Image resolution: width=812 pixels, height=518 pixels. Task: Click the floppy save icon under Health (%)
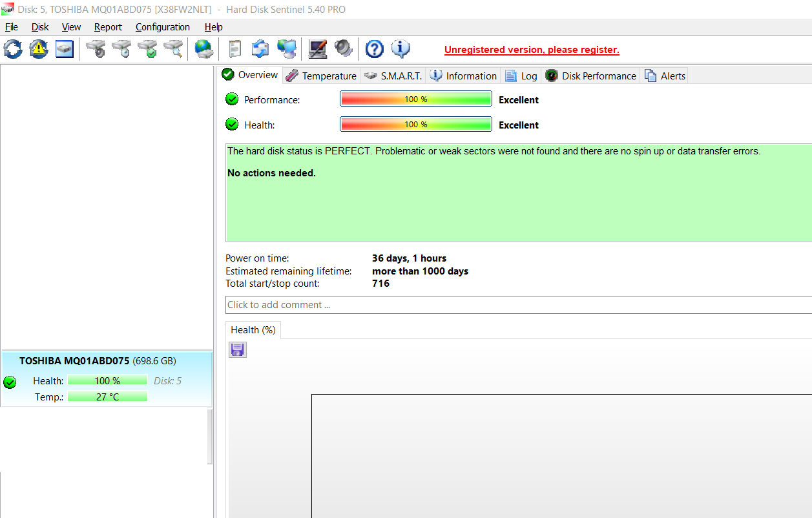(238, 350)
